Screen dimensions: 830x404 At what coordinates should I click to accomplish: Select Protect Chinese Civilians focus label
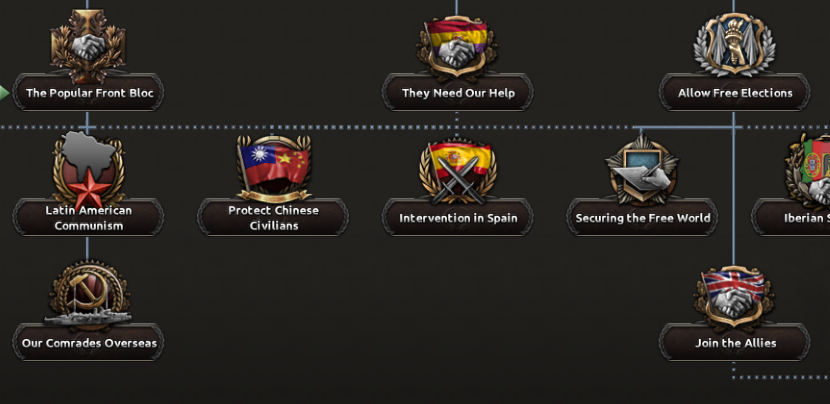[x=273, y=218]
